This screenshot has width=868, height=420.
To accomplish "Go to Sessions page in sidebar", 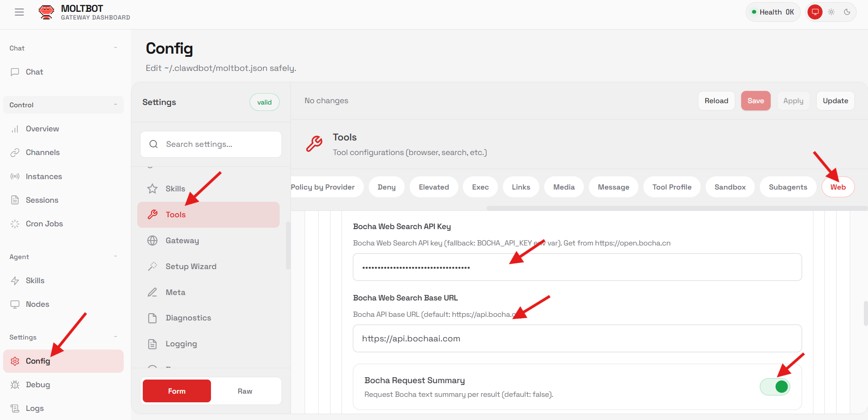I will 63,200.
